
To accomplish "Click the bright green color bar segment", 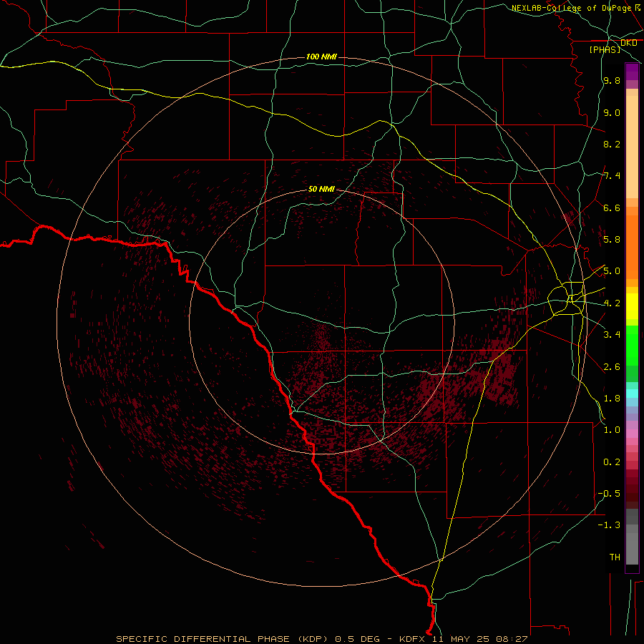I will 632,345.
